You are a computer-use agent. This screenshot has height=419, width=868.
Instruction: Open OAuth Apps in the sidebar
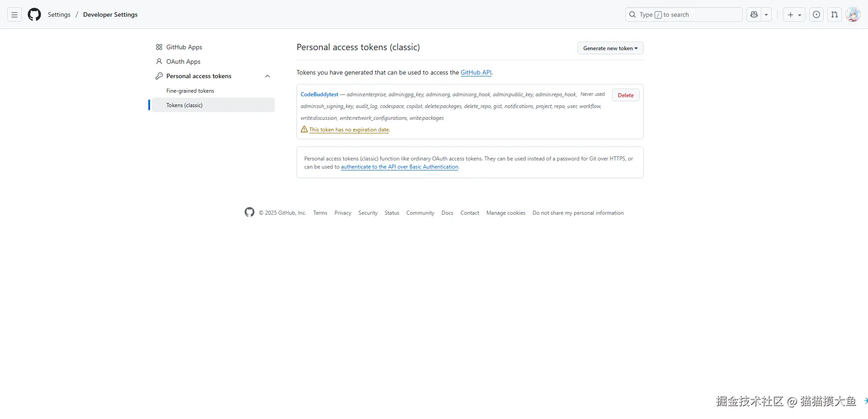183,61
